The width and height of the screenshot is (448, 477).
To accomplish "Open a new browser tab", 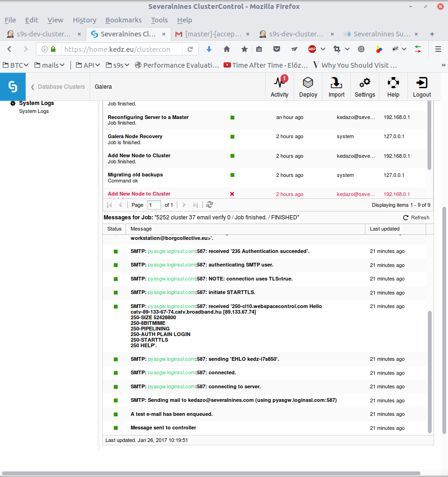I will [x=432, y=34].
